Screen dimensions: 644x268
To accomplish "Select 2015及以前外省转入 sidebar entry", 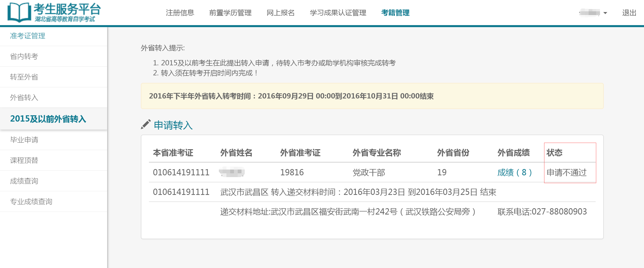I will coord(48,119).
